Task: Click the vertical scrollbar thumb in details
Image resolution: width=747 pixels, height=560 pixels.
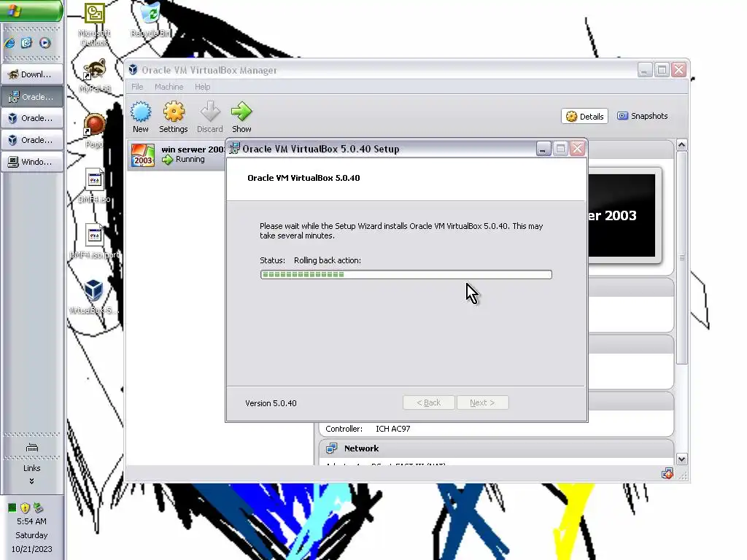Action: (682, 257)
